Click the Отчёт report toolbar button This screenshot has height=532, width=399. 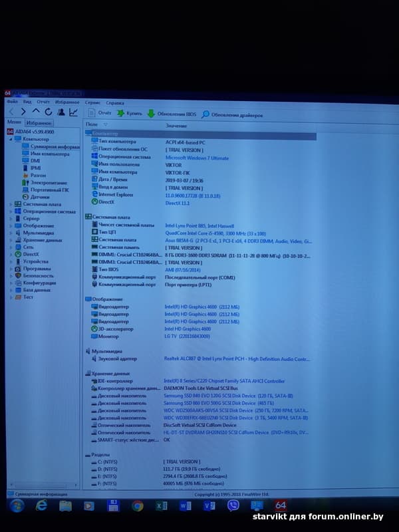(100, 113)
